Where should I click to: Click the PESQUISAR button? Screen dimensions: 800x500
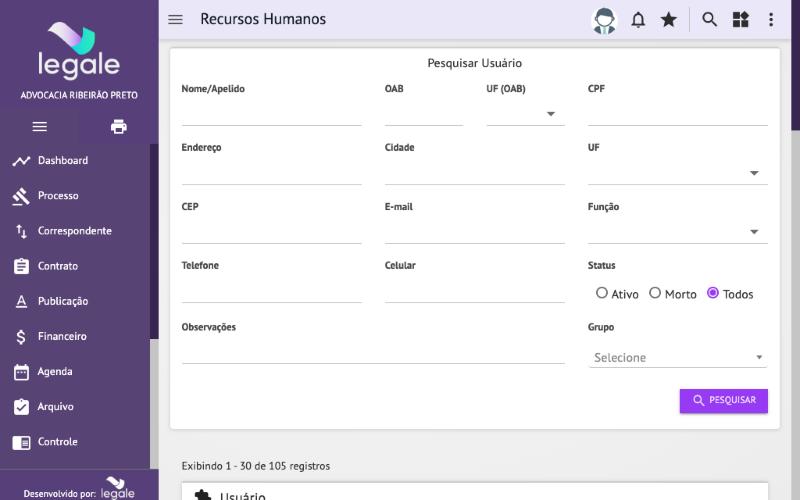point(723,401)
